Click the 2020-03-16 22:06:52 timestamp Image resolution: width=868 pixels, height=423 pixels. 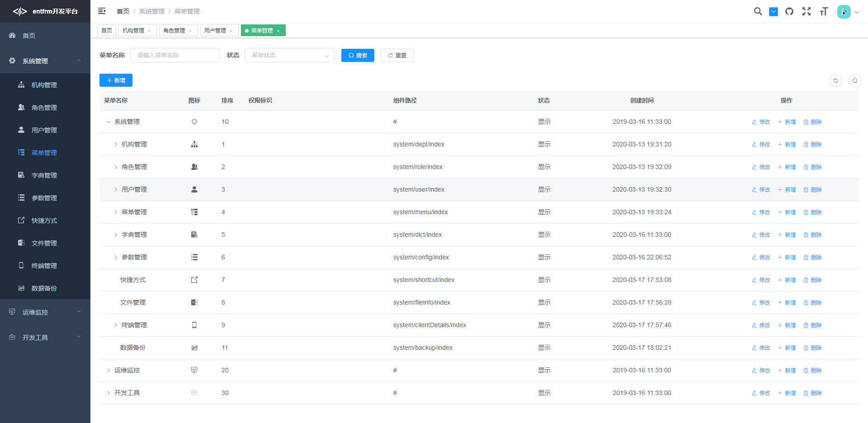(642, 257)
